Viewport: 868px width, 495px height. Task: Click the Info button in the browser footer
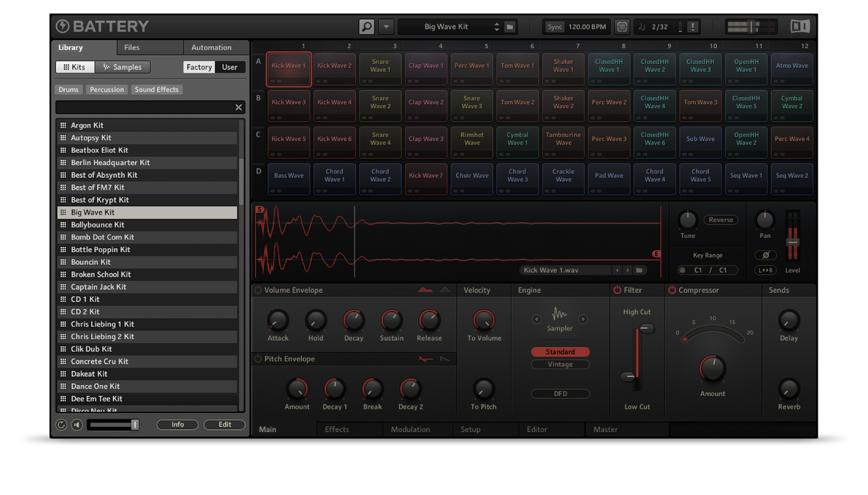coord(177,425)
